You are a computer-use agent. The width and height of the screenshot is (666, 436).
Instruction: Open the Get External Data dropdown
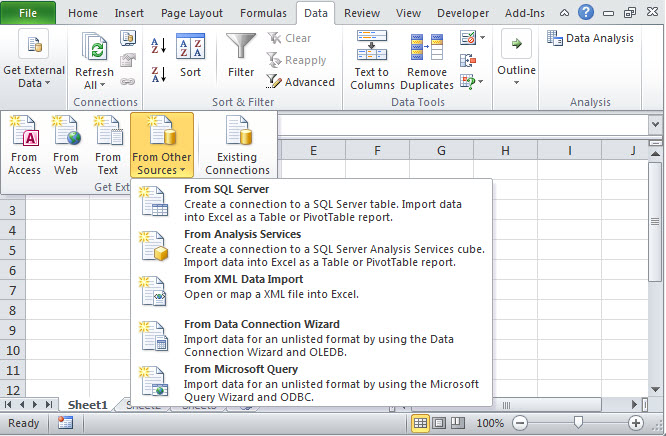[34, 59]
